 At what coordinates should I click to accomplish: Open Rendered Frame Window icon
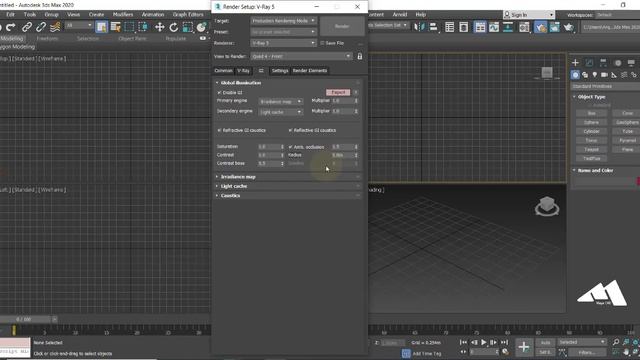tap(554, 27)
